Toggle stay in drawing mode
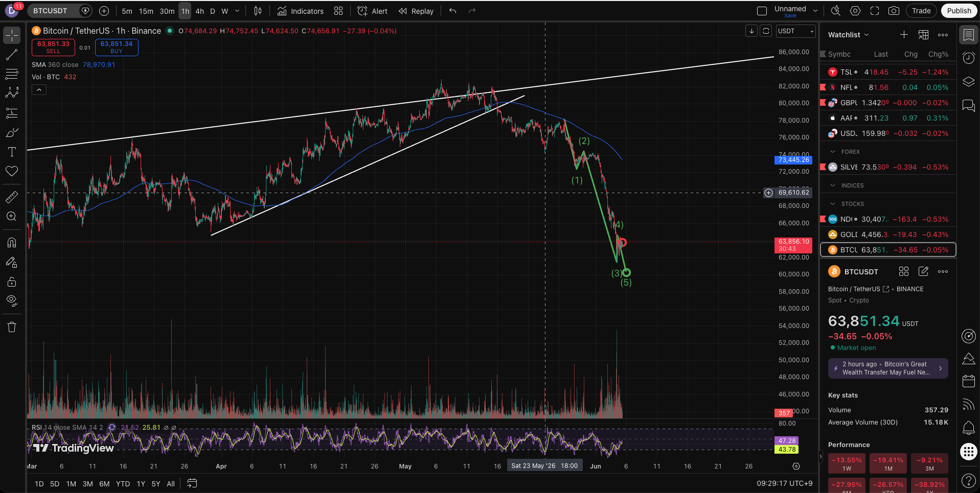980x493 pixels. (x=12, y=262)
